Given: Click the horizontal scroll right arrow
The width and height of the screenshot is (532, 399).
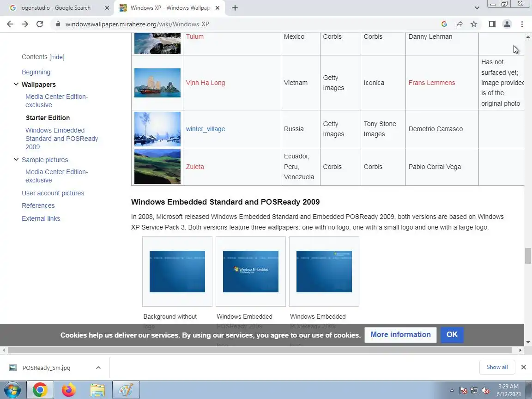Looking at the screenshot, I should point(520,350).
